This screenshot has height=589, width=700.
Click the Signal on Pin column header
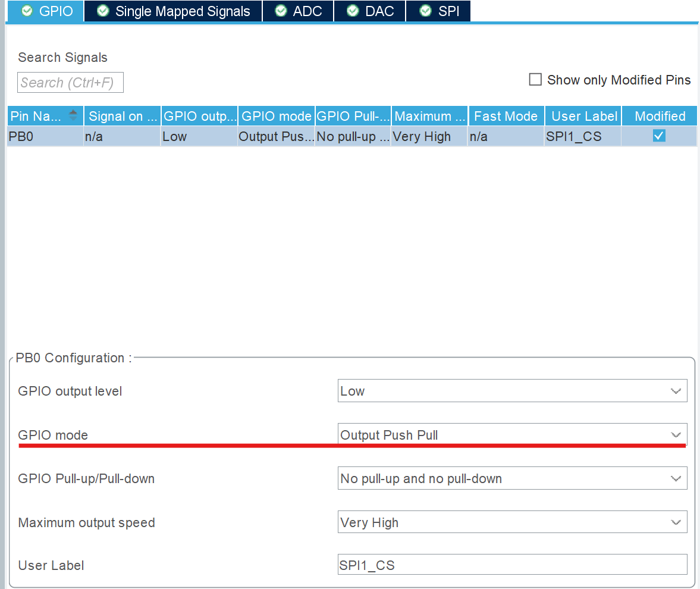tap(123, 116)
